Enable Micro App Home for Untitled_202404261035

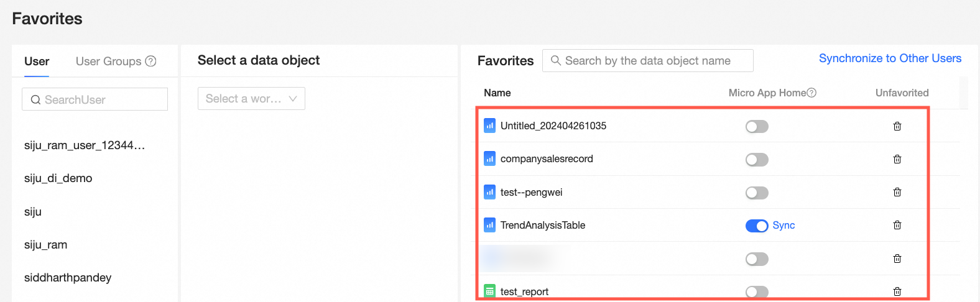point(757,127)
